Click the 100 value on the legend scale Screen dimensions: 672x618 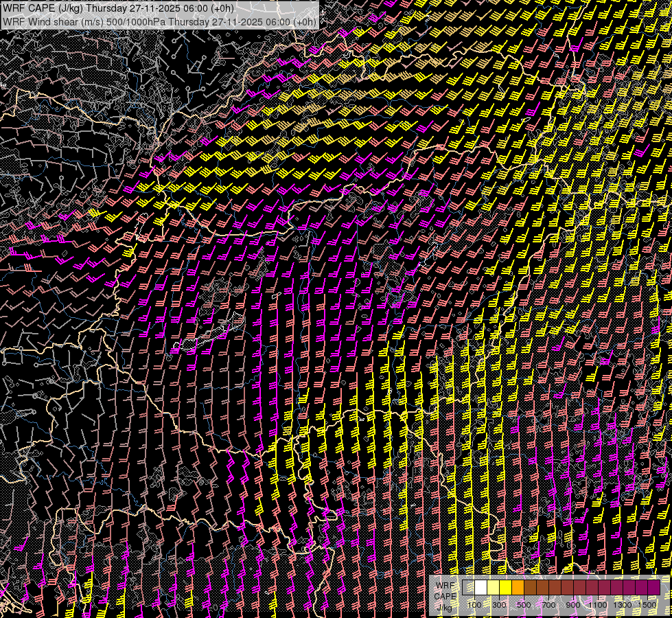tap(474, 605)
